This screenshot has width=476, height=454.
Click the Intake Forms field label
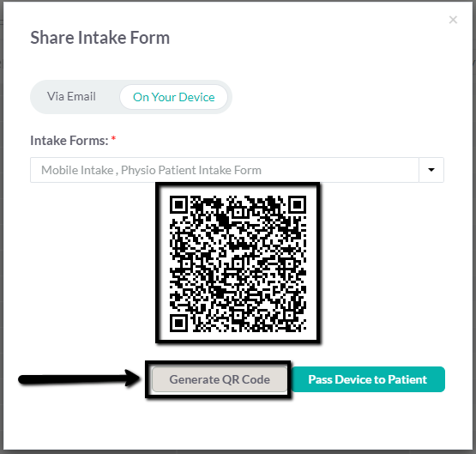[x=69, y=141]
